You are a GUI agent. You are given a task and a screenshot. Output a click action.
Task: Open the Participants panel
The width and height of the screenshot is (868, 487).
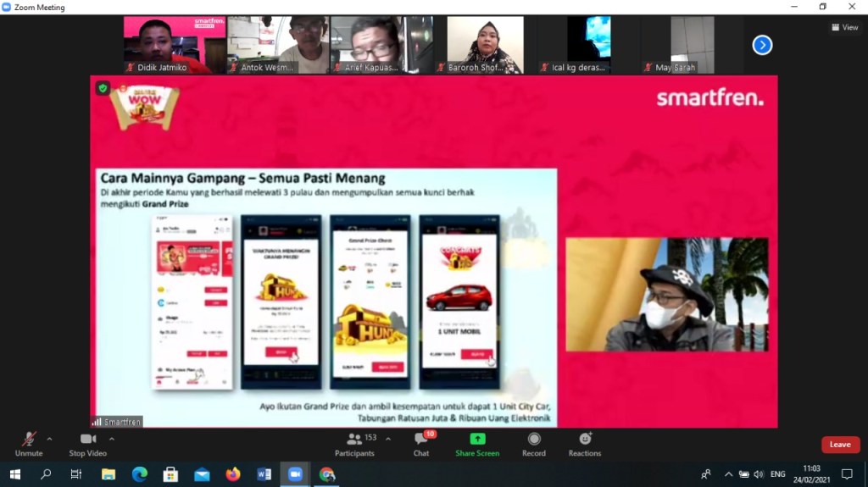pyautogui.click(x=354, y=444)
